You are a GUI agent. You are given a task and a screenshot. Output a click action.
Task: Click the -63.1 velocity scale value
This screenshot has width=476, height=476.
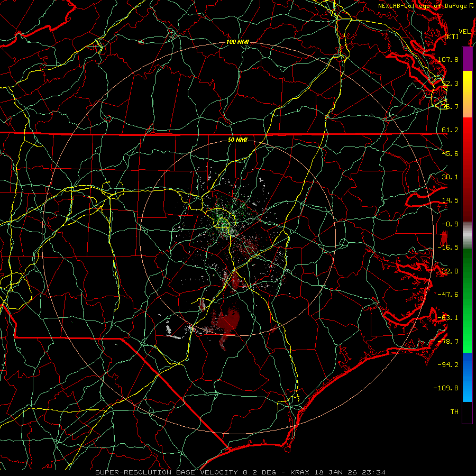448,318
